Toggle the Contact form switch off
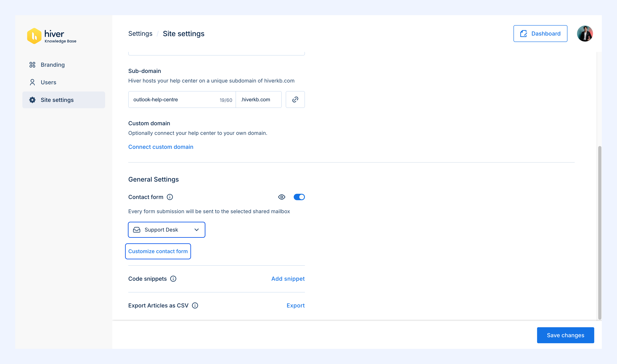This screenshot has height=364, width=617. point(299,197)
